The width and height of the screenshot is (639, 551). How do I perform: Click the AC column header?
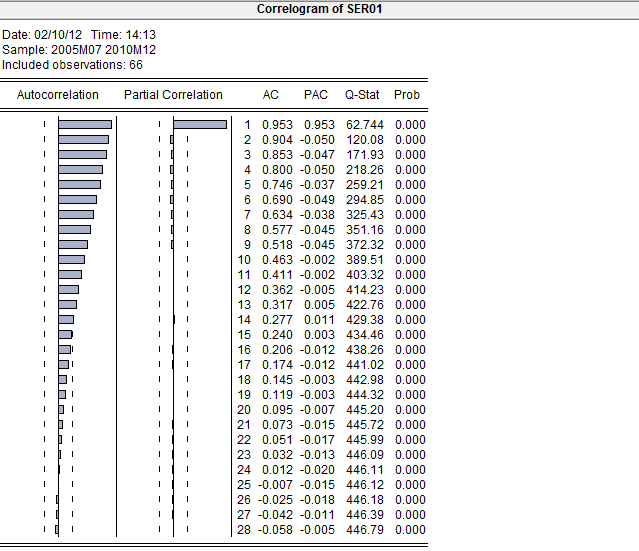coord(271,95)
